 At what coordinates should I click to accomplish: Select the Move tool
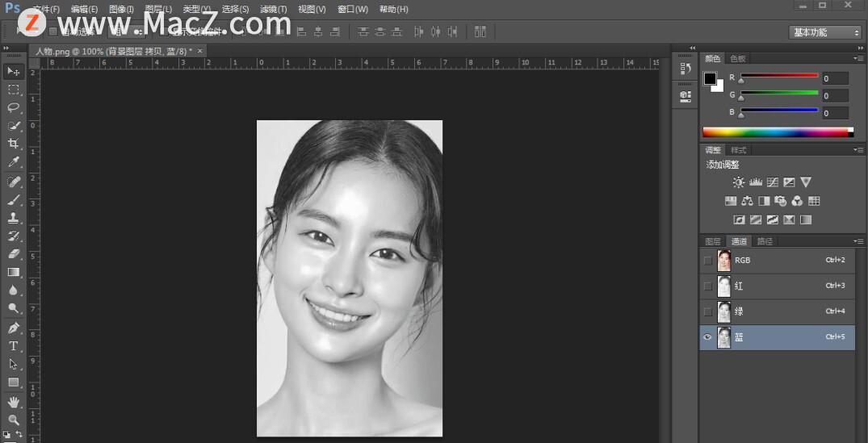pyautogui.click(x=14, y=71)
